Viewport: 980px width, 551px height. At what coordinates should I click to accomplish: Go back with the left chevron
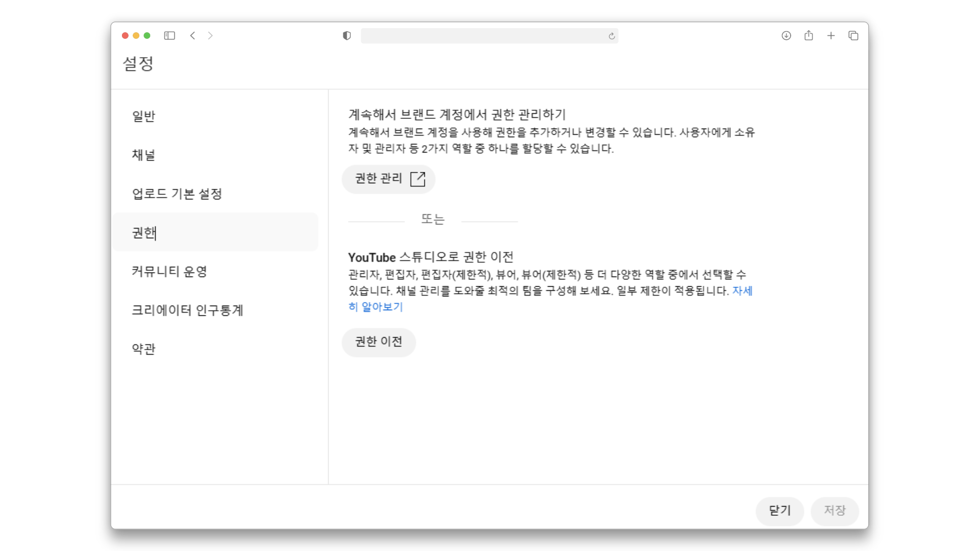192,36
